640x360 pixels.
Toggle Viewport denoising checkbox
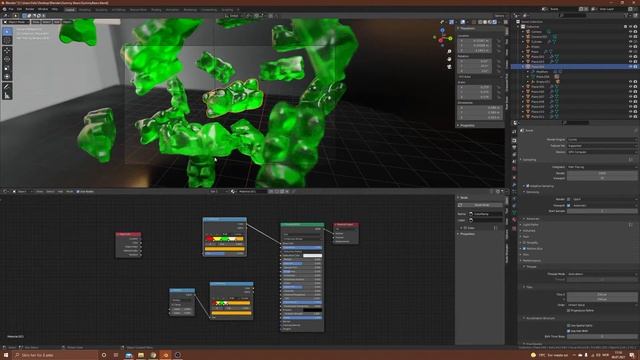pos(569,205)
